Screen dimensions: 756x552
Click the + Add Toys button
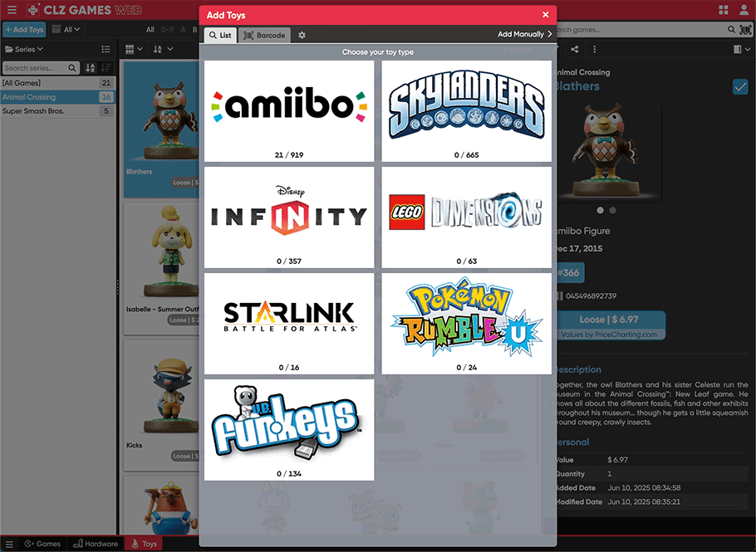24,30
